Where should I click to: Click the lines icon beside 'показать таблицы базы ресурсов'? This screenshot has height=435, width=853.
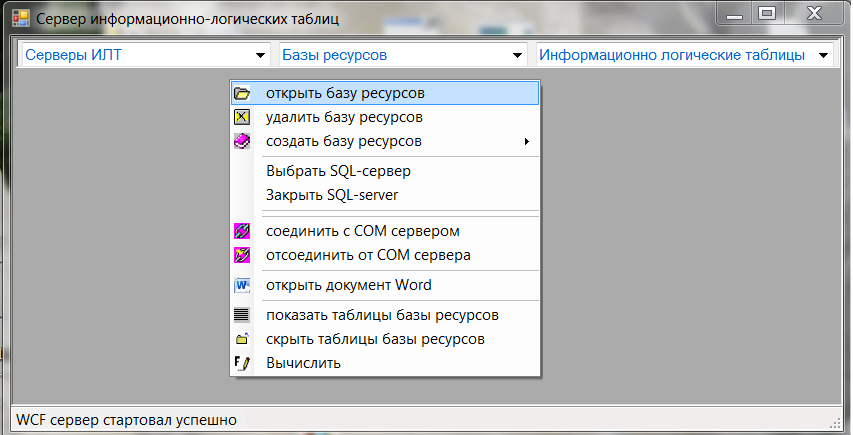242,315
